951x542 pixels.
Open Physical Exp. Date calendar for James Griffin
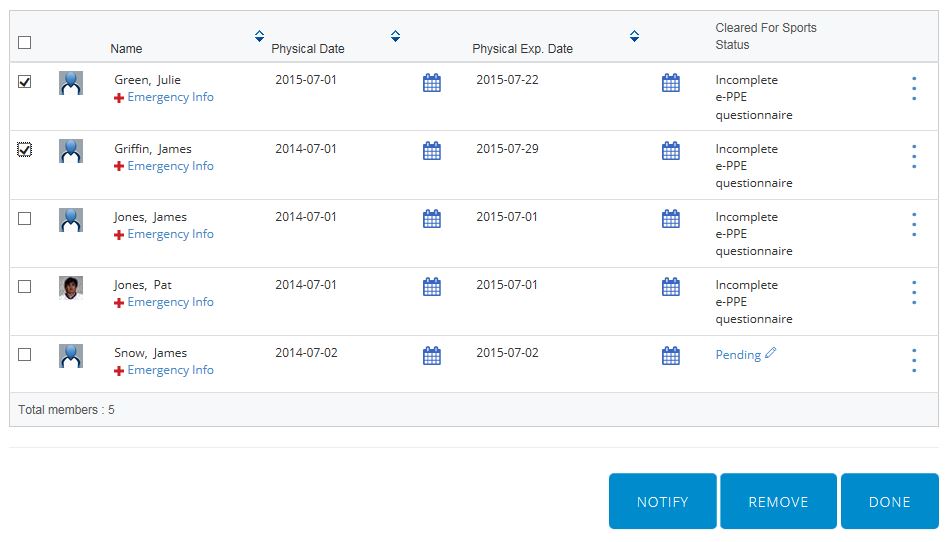click(671, 150)
